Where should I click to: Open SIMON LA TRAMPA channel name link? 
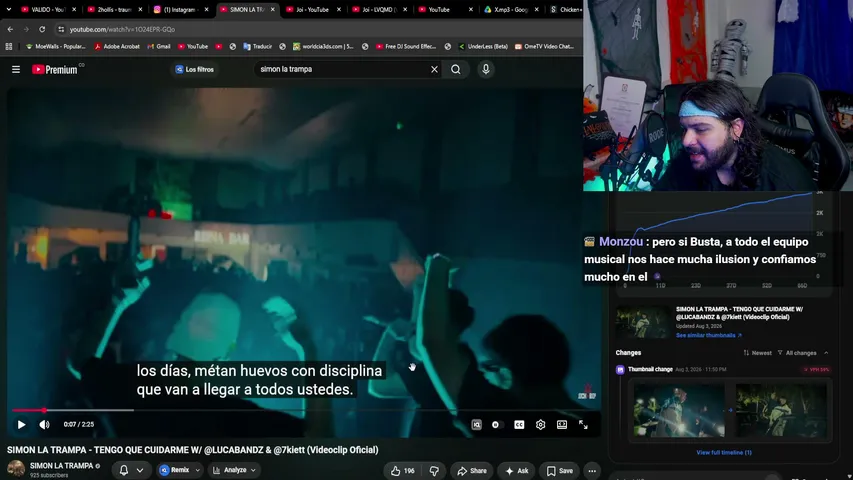[61, 466]
